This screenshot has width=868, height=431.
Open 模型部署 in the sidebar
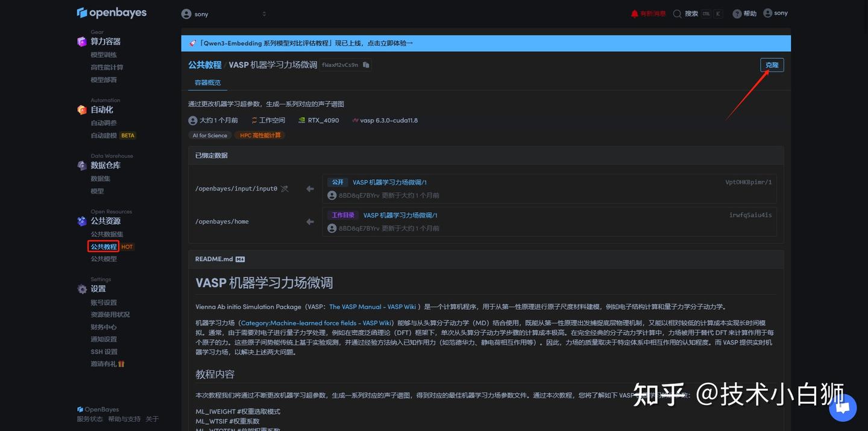(x=104, y=80)
